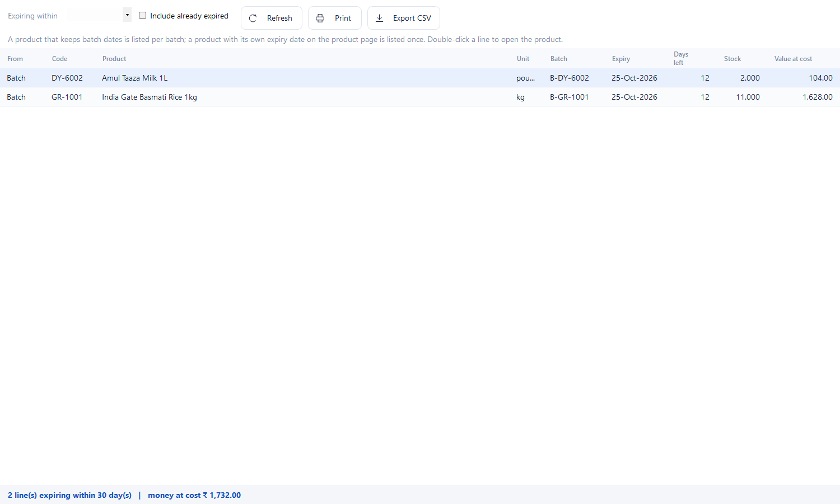
Task: Click the Product column header
Action: tap(114, 59)
